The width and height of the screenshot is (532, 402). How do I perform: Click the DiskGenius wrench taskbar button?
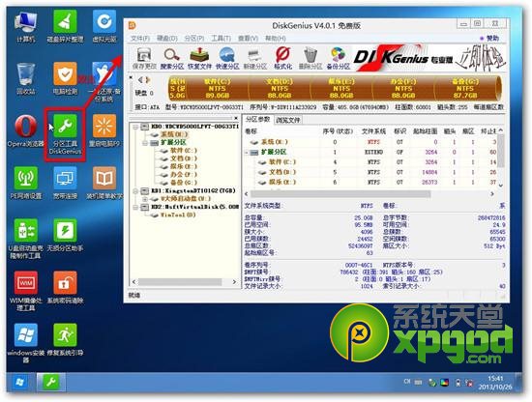(51, 383)
